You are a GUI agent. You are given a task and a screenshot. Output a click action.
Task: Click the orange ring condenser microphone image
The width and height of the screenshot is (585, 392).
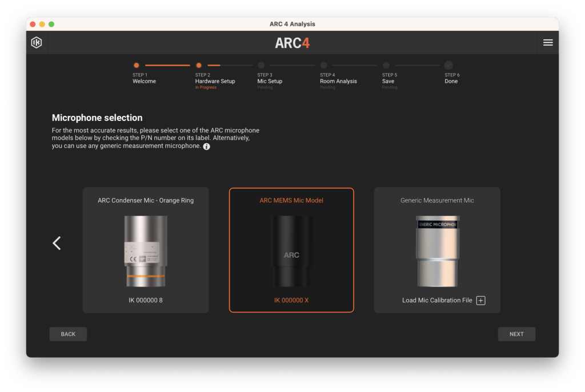point(146,251)
